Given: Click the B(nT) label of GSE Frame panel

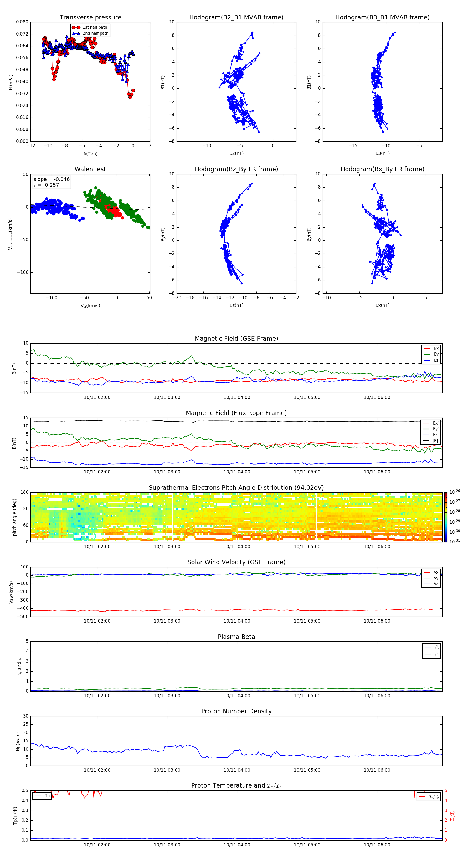Looking at the screenshot, I should coord(14,368).
